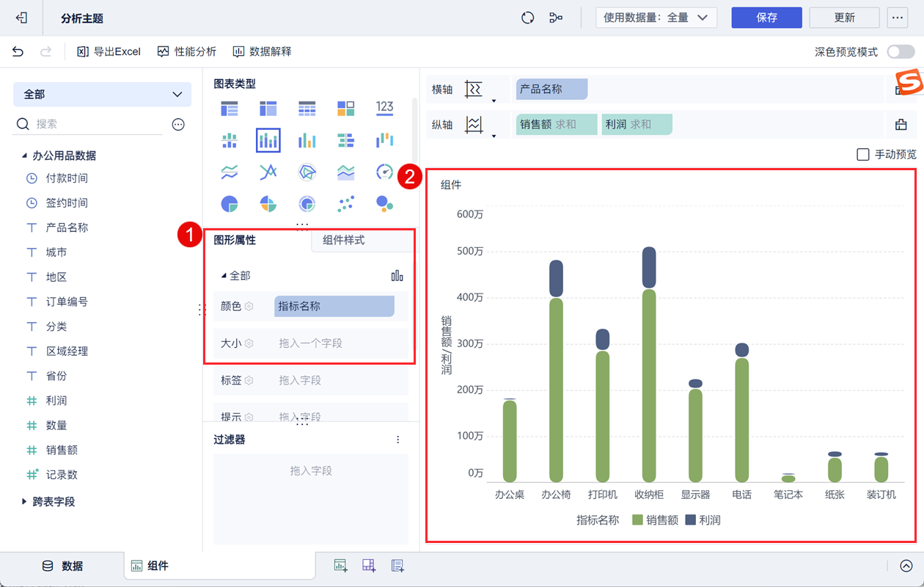Select the detail table chart type

[x=307, y=109]
